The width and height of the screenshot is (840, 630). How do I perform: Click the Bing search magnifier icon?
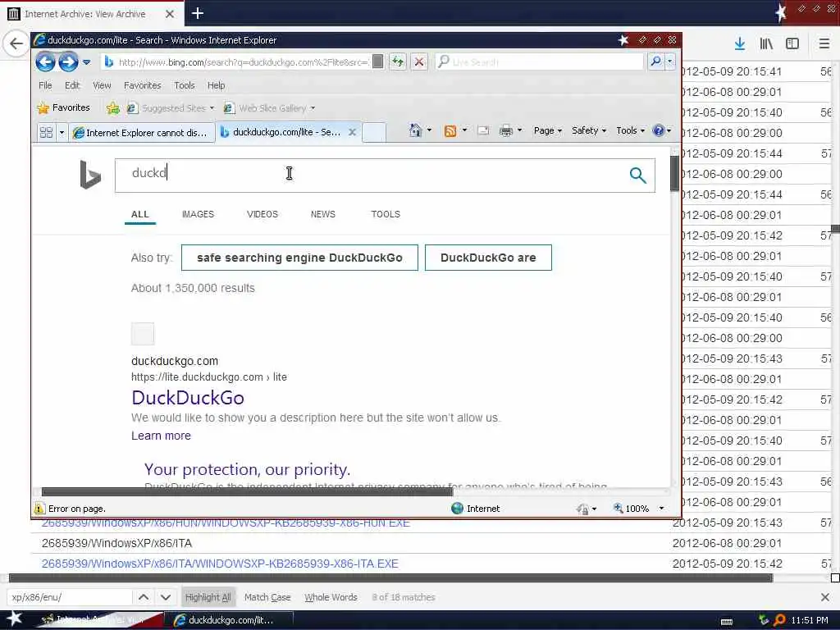tap(637, 176)
